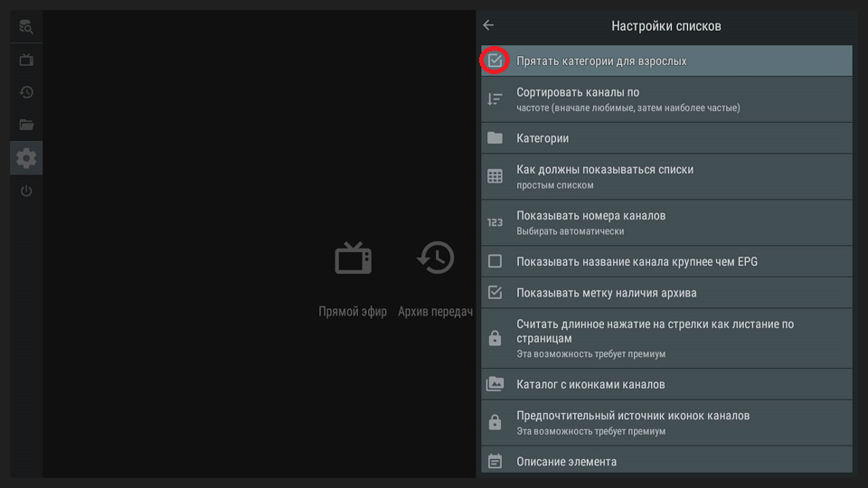Enable Показывать название канала крупнее чем EPG
The image size is (868, 488).
pyautogui.click(x=495, y=261)
